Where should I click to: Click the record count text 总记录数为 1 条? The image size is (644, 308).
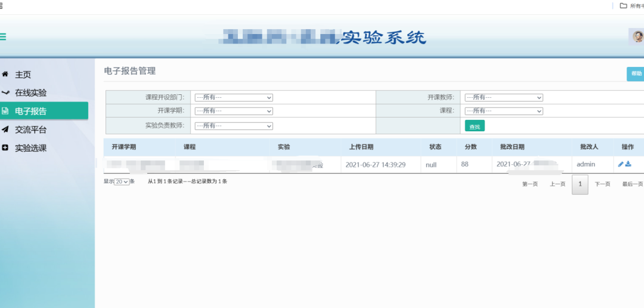pyautogui.click(x=209, y=181)
